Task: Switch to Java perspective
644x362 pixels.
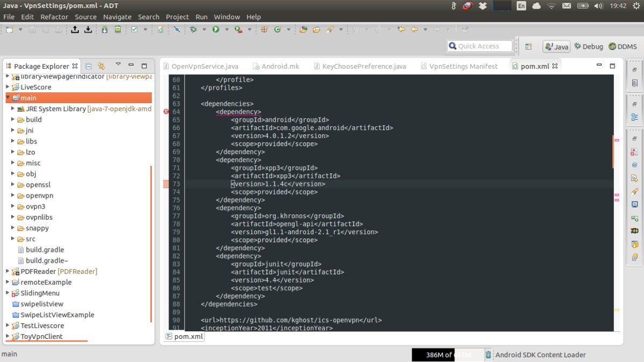Action: coord(556,47)
